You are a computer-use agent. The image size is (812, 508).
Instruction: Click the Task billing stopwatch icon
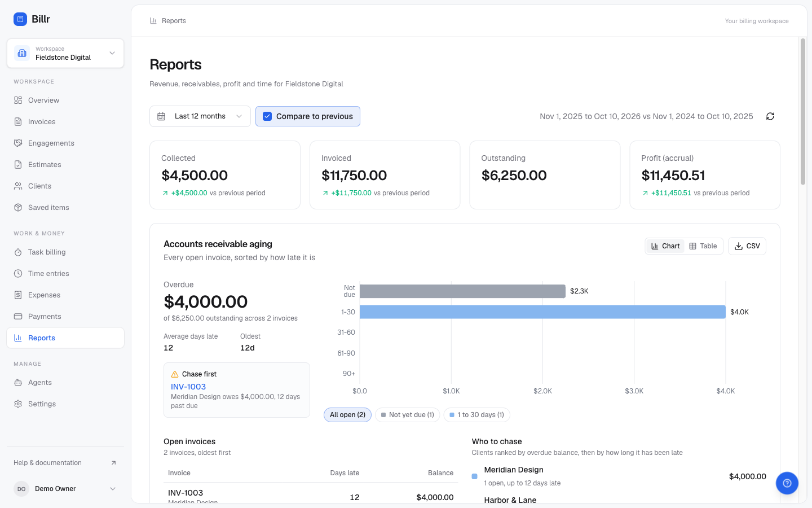click(x=18, y=252)
